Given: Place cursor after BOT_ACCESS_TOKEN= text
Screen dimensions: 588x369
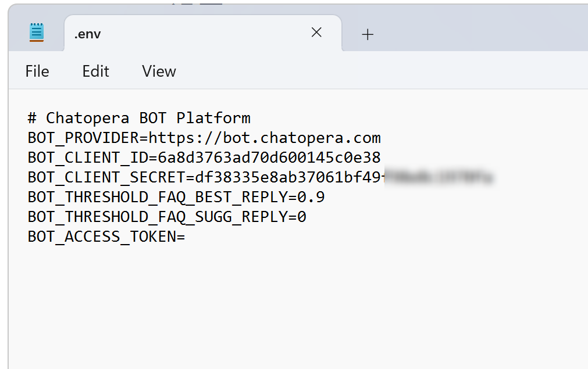Looking at the screenshot, I should (186, 237).
